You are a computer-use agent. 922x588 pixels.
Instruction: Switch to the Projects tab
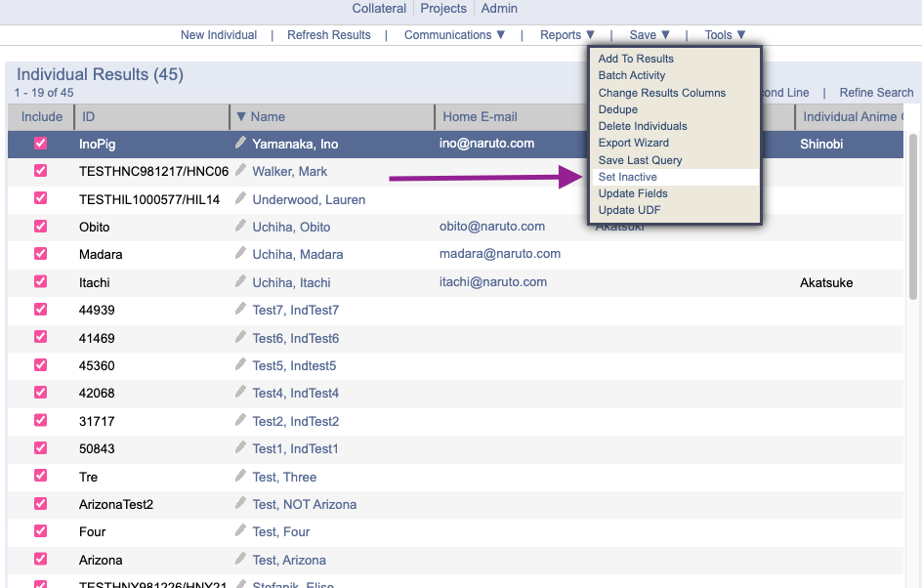443,9
